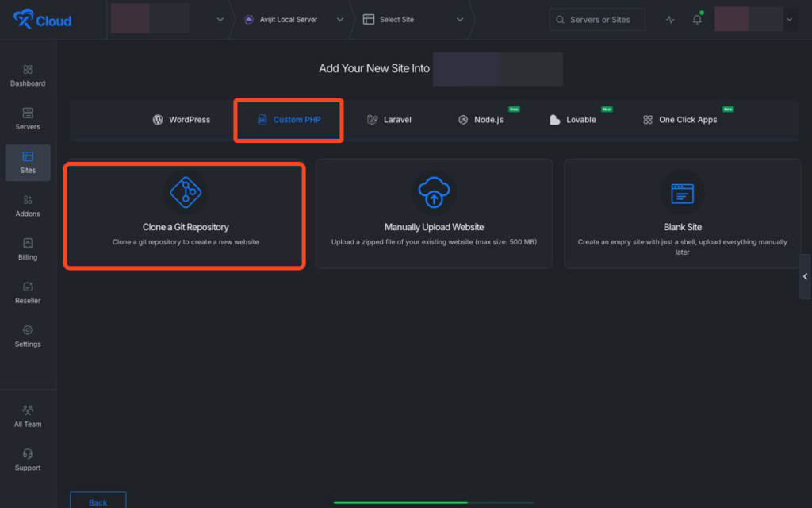Viewport: 812px width, 508px height.
Task: Click the Blank Site window icon
Action: (683, 194)
